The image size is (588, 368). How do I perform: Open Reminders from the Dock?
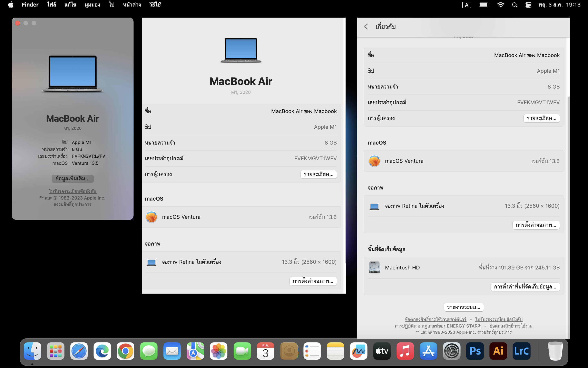(x=312, y=351)
